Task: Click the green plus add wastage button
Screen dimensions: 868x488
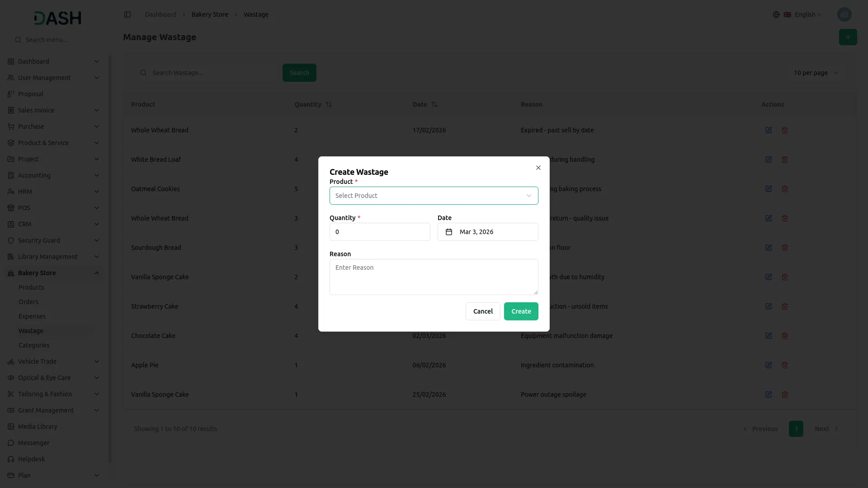Action: 848,37
